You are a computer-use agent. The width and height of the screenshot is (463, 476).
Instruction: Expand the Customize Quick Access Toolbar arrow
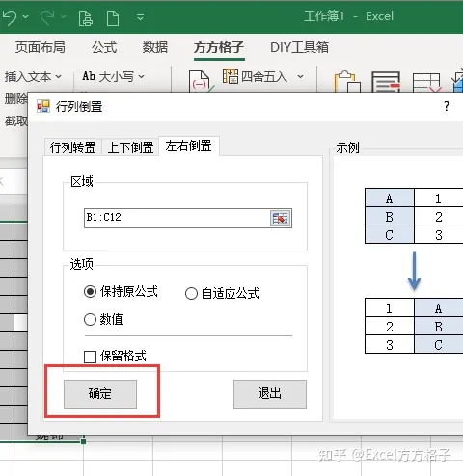click(140, 16)
